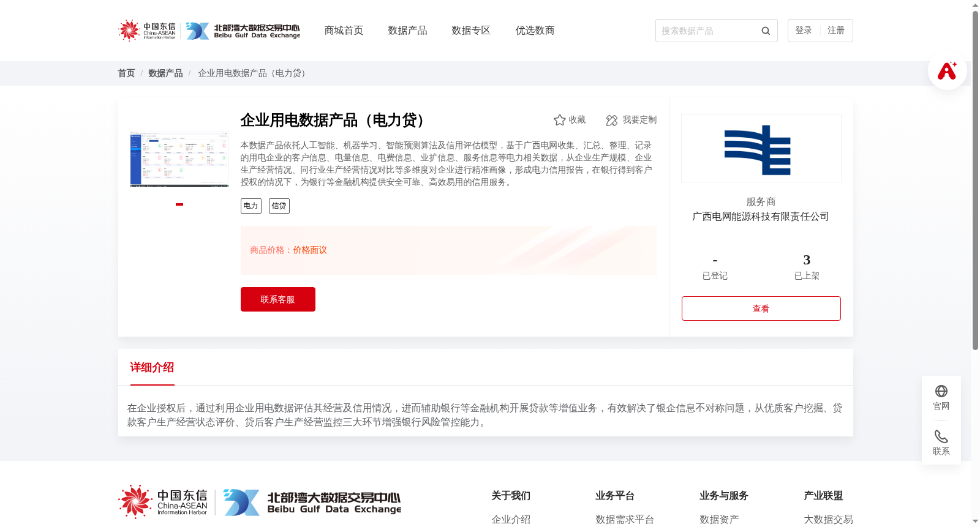Click the search magnifier icon
The height and width of the screenshot is (527, 980).
(x=766, y=31)
